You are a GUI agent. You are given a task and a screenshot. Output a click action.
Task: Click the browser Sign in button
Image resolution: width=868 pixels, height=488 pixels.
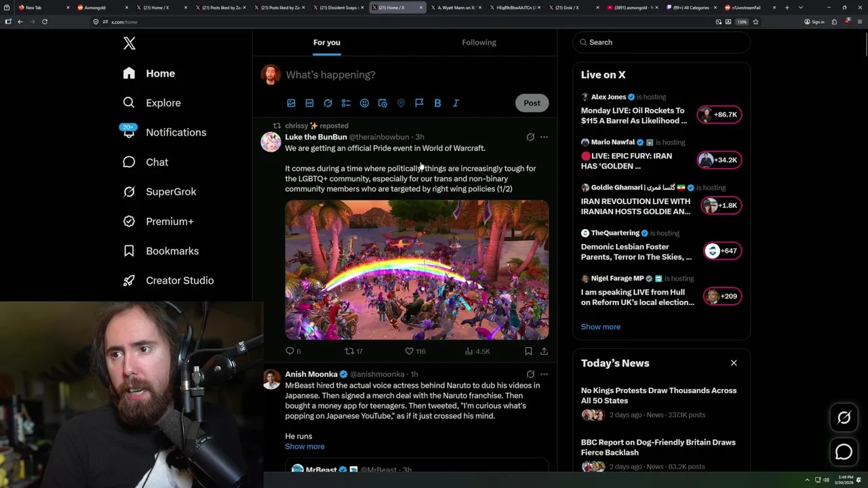pyautogui.click(x=814, y=22)
